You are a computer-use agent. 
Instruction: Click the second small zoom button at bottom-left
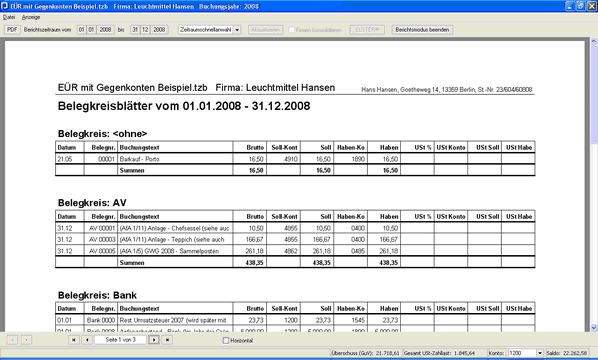(26, 340)
